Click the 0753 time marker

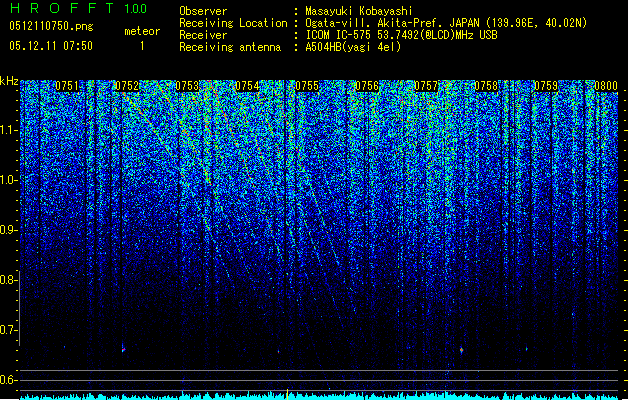(x=187, y=86)
